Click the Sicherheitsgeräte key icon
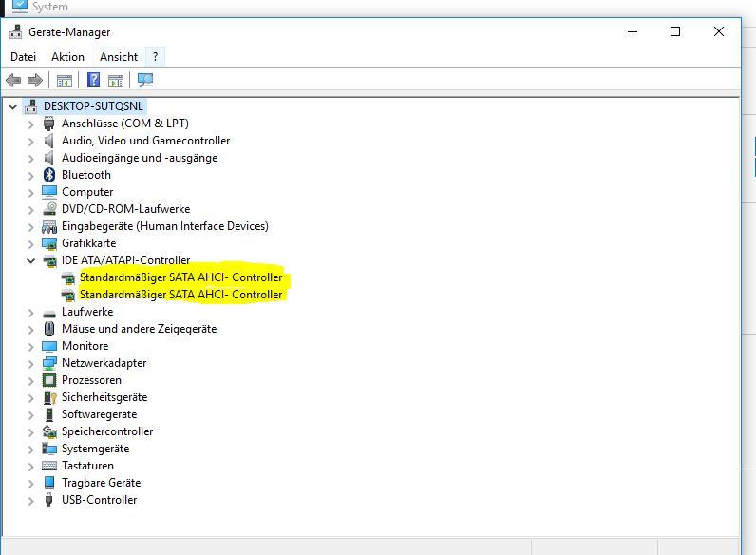 (49, 397)
